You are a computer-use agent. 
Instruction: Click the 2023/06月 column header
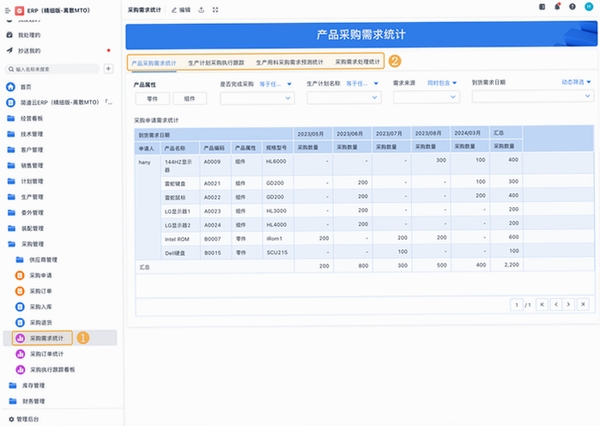point(352,134)
